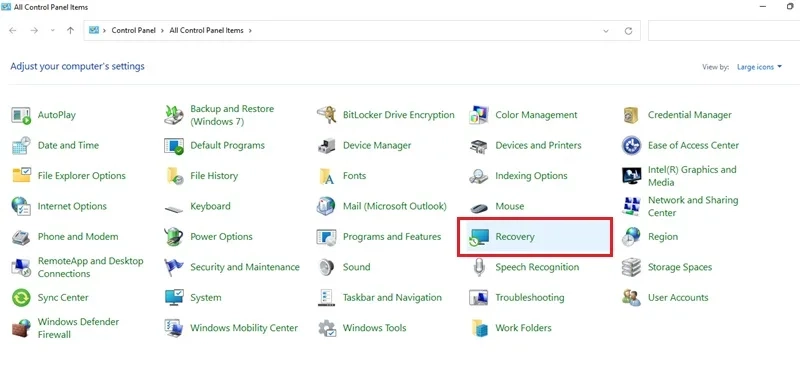Click the Recovery icon
Image resolution: width=800 pixels, height=375 pixels.
click(x=479, y=237)
